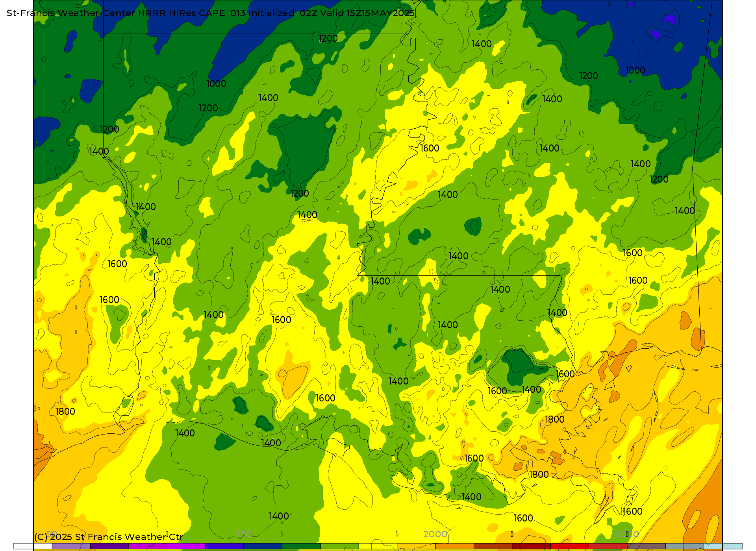This screenshot has width=756, height=551.
Task: Select the bright yellow legend swatch
Action: point(378,546)
